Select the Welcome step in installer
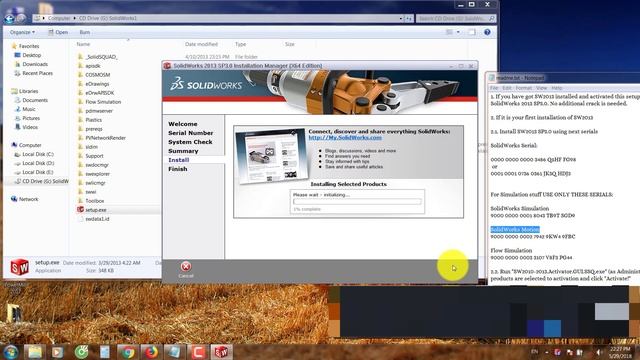The width and height of the screenshot is (640, 360). 182,124
